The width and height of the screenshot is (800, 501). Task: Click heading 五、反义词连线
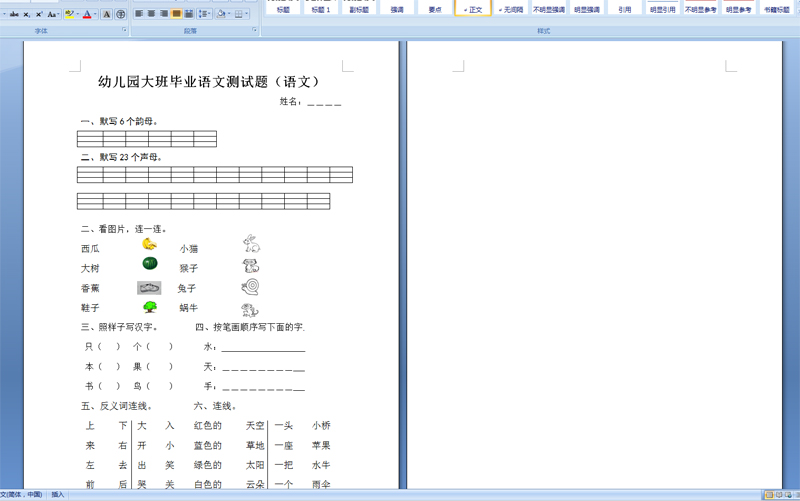116,406
